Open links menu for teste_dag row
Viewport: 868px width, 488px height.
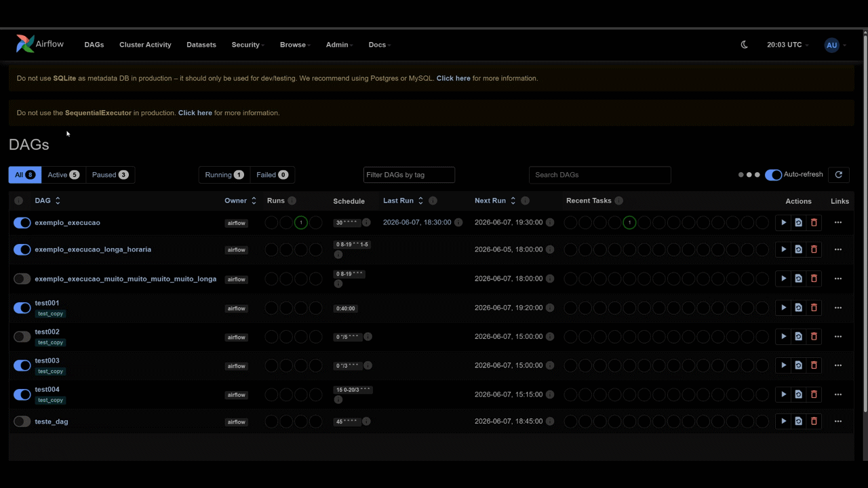(838, 421)
